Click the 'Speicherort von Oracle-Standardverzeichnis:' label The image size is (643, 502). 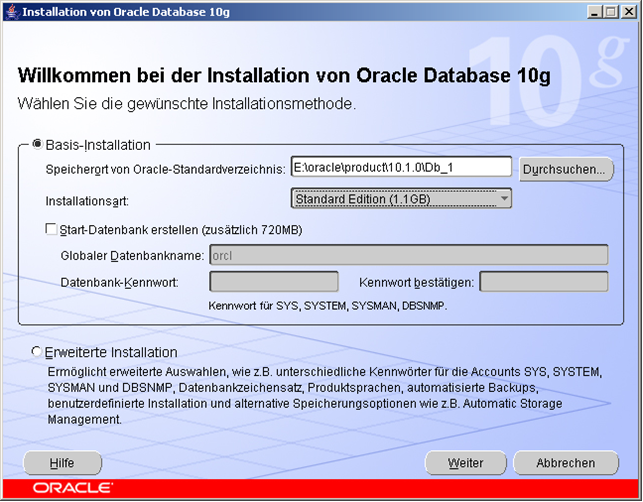click(x=165, y=169)
